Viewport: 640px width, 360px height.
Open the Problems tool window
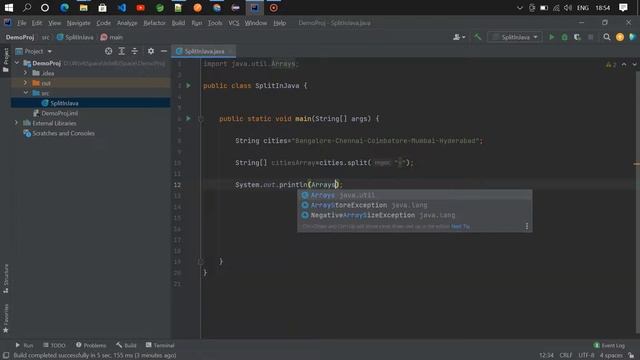[91, 345]
